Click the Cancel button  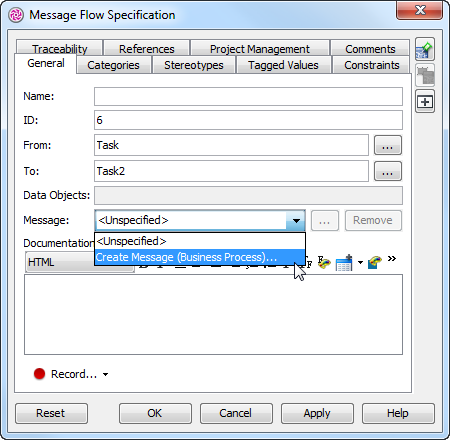pyautogui.click(x=236, y=413)
